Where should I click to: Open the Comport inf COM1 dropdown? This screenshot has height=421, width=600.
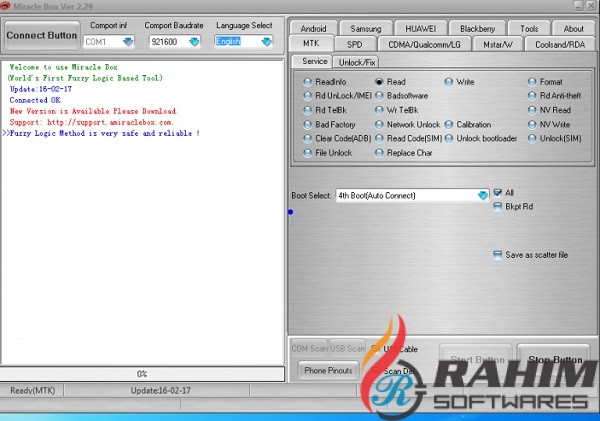[128, 41]
